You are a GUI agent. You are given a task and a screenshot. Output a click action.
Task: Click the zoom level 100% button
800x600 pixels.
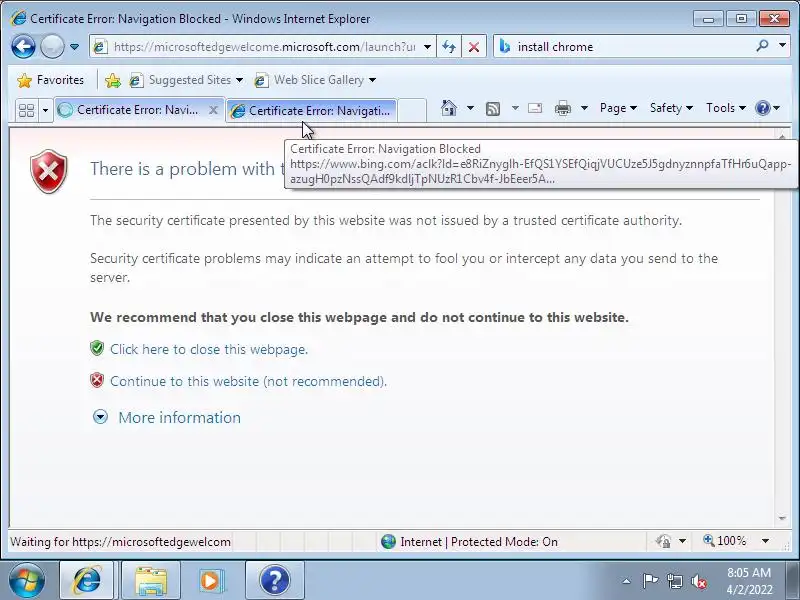(x=726, y=541)
